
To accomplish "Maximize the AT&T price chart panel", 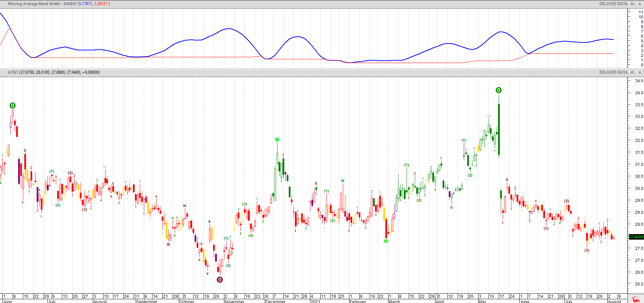I will pyautogui.click(x=632, y=72).
